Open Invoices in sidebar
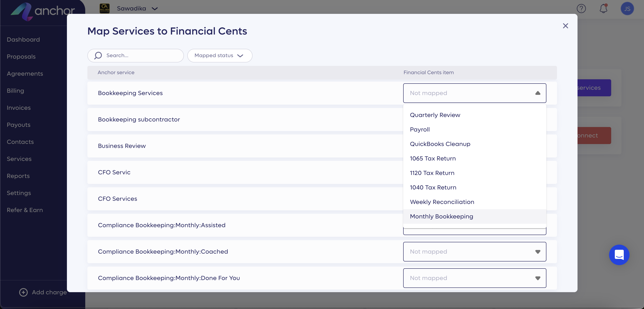 19,108
